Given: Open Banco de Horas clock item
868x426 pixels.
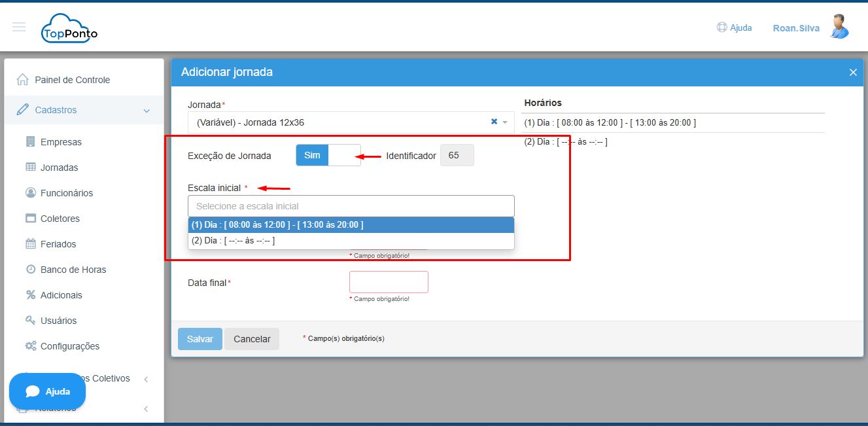Looking at the screenshot, I should [x=31, y=270].
